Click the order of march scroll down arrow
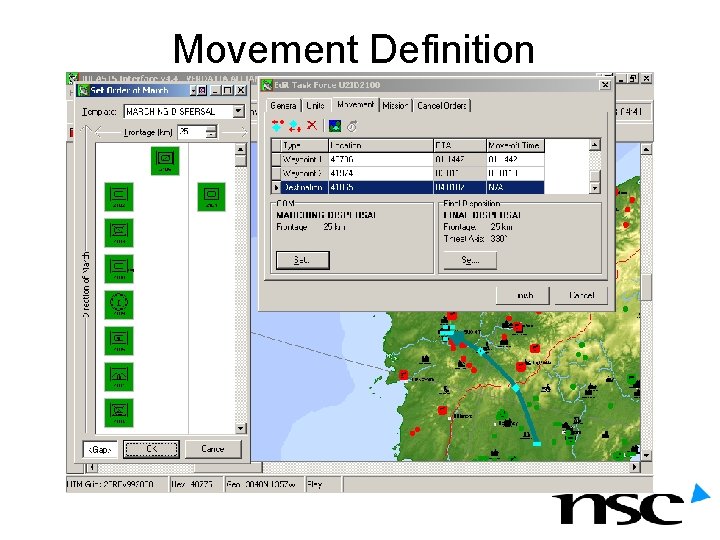 [241, 428]
